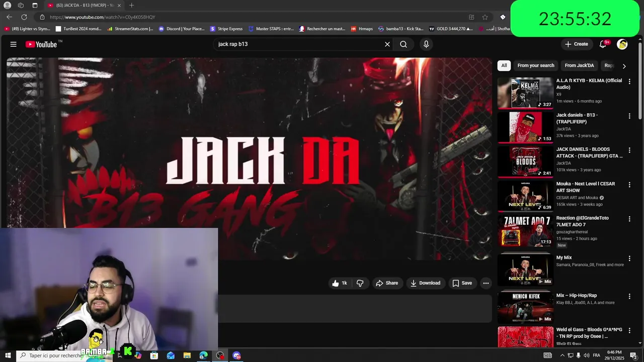Clear the search query with X
The height and width of the screenshot is (362, 644).
[387, 44]
